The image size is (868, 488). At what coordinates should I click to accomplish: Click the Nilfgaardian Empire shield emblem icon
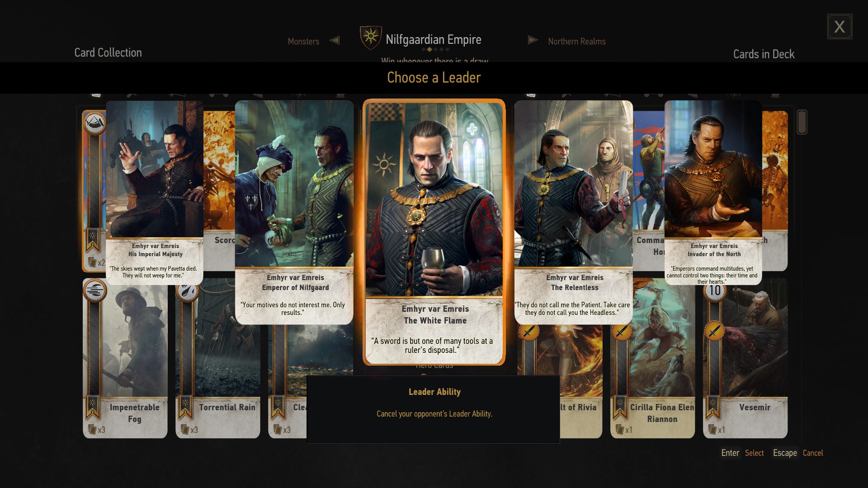tap(370, 38)
